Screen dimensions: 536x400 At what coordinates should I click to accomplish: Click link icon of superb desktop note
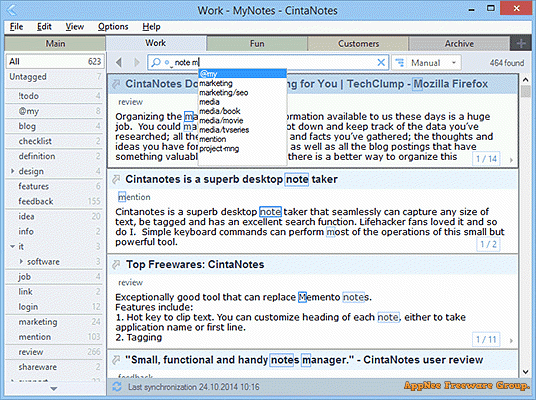[116, 179]
